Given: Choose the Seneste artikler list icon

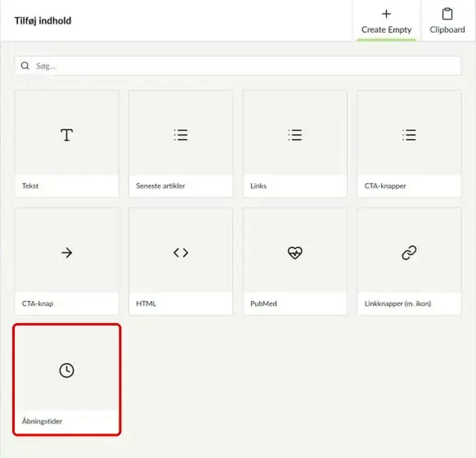Looking at the screenshot, I should tap(181, 135).
